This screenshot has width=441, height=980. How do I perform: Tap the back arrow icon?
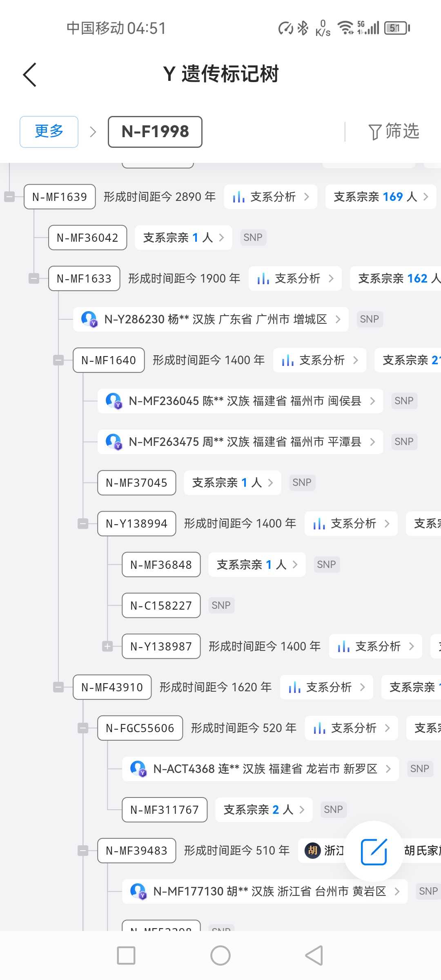[x=30, y=75]
